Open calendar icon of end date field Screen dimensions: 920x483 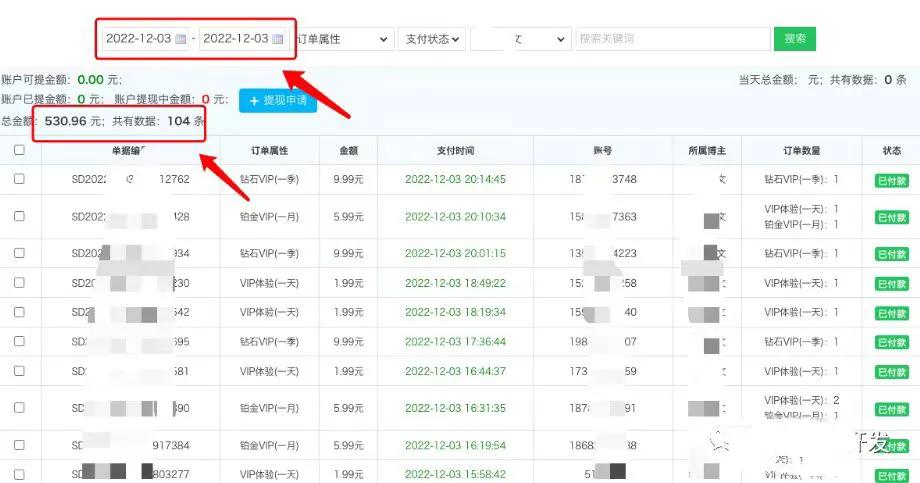[278, 39]
